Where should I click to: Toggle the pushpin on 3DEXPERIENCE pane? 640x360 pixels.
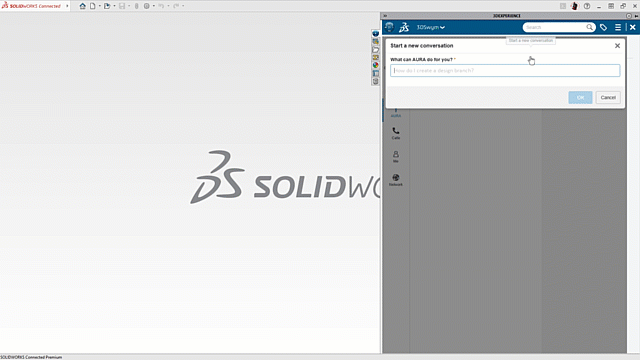point(636,16)
